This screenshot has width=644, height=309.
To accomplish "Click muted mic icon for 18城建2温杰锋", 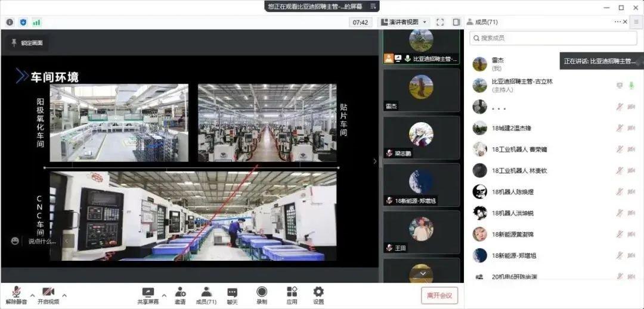I will (620, 128).
